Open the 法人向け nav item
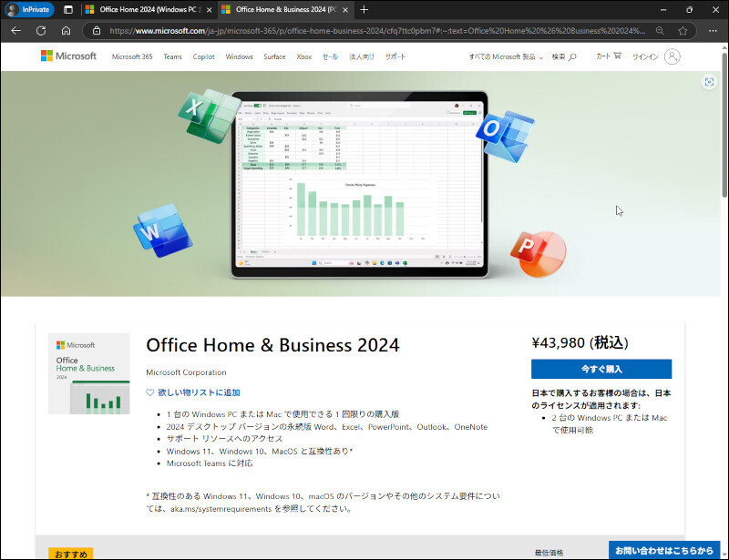Image resolution: width=729 pixels, height=560 pixels. [361, 56]
